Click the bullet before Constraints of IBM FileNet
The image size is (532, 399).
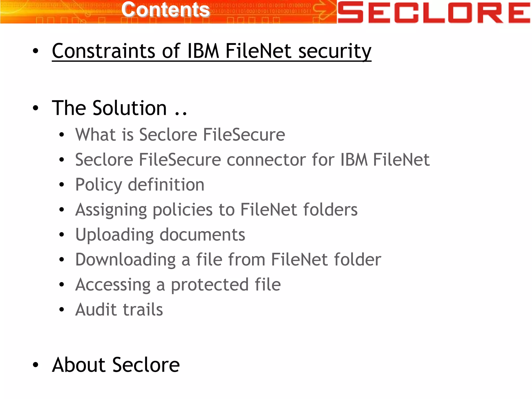coord(36,51)
